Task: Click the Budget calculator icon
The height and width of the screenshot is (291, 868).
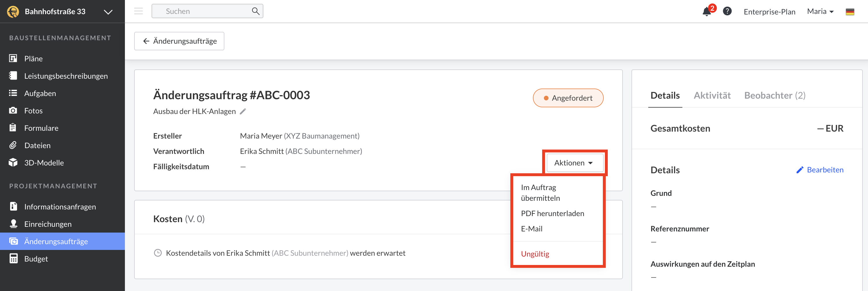Action: point(13,259)
